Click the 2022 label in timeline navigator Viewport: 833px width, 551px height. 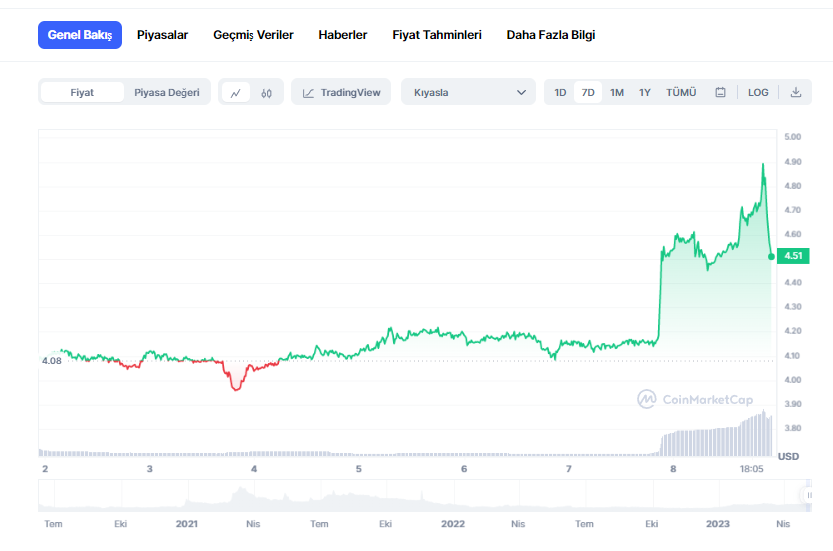453,524
